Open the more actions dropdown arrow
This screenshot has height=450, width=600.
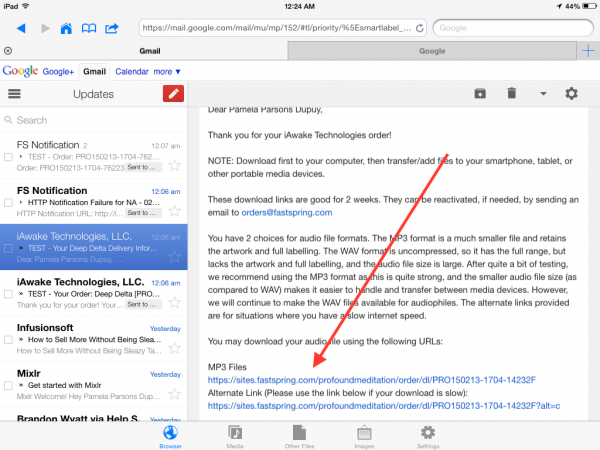point(543,93)
